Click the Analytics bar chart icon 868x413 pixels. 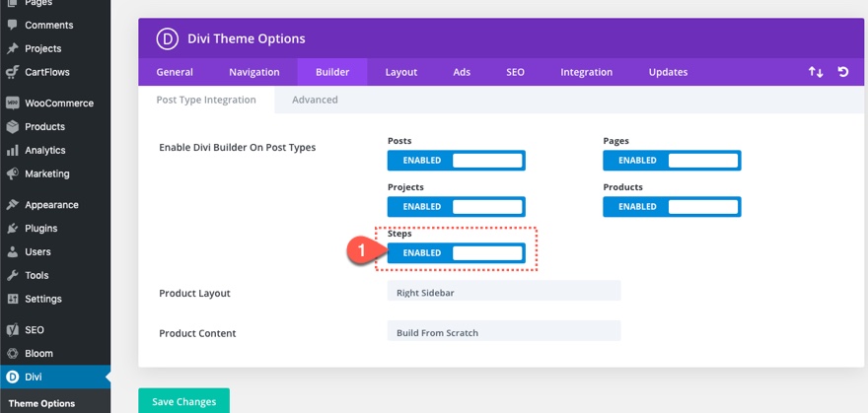[x=12, y=151]
